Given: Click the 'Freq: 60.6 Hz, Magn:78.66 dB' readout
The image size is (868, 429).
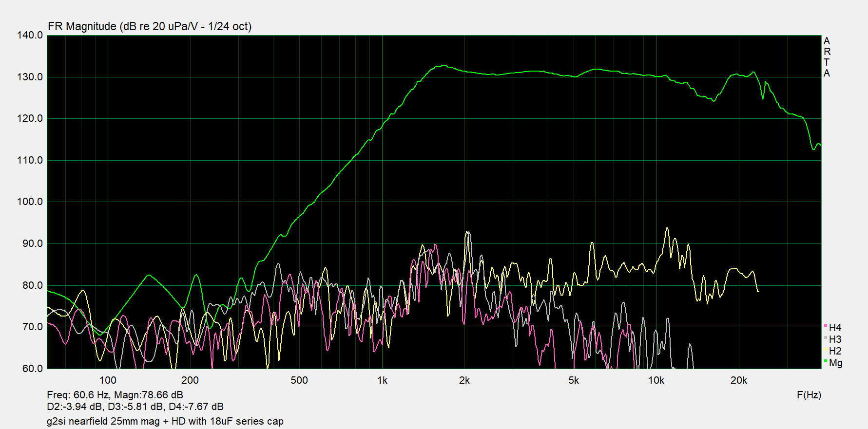Looking at the screenshot, I should 115,395.
